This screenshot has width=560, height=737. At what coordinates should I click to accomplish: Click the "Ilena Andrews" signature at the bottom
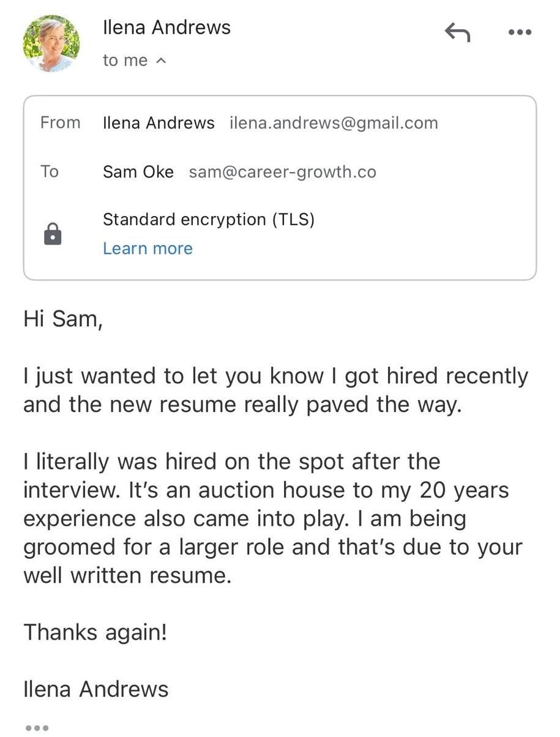[x=95, y=689]
